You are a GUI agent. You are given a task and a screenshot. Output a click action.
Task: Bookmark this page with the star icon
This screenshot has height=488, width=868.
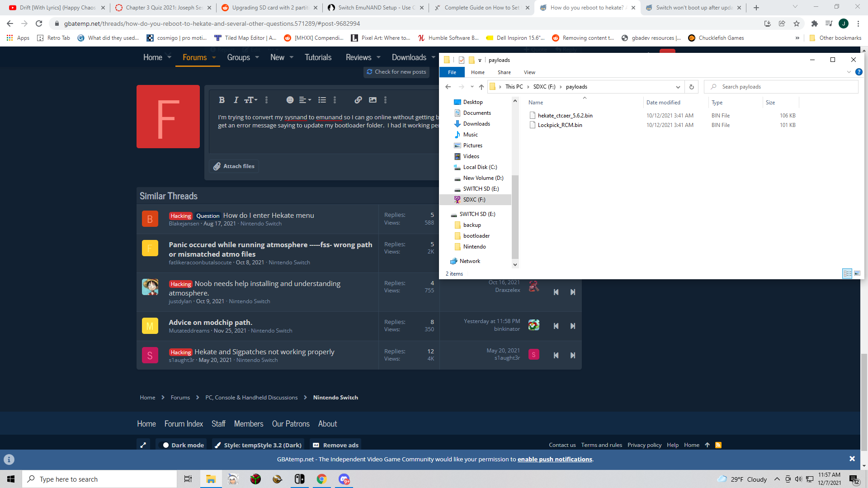click(x=797, y=23)
